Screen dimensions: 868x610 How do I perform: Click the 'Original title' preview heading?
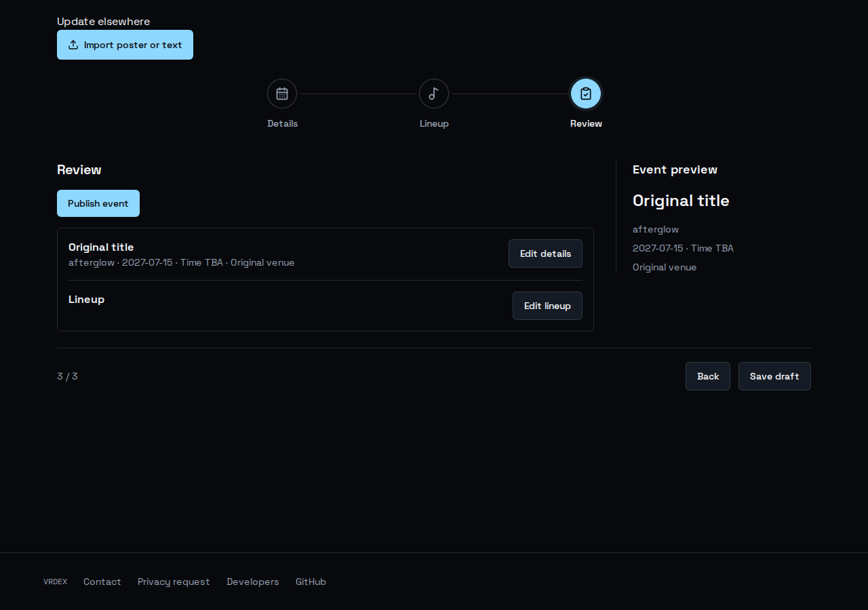pos(681,201)
